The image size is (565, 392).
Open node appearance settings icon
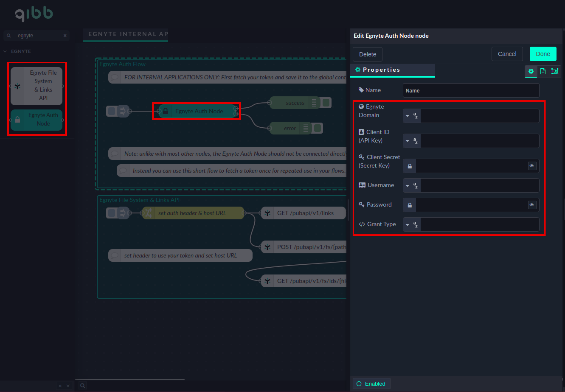point(555,71)
